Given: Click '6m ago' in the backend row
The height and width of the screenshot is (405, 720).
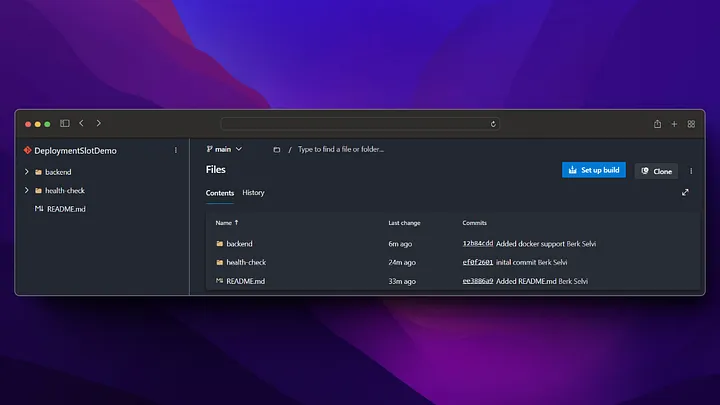Looking at the screenshot, I should click(400, 244).
